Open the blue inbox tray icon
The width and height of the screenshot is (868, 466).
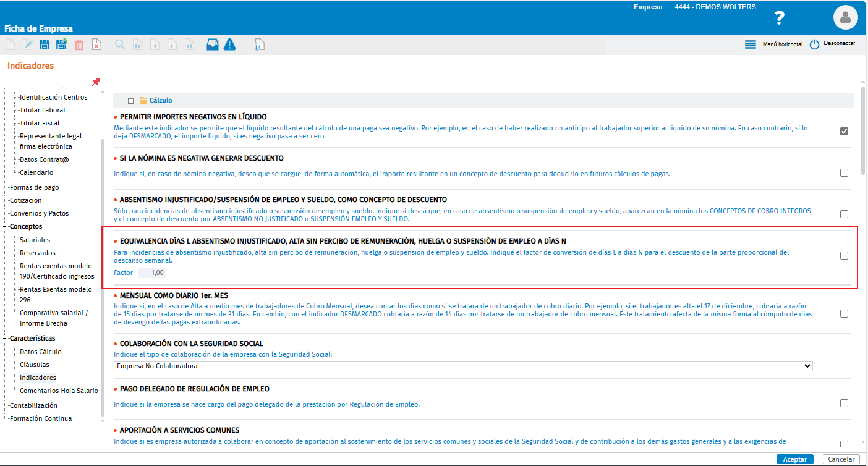[213, 44]
